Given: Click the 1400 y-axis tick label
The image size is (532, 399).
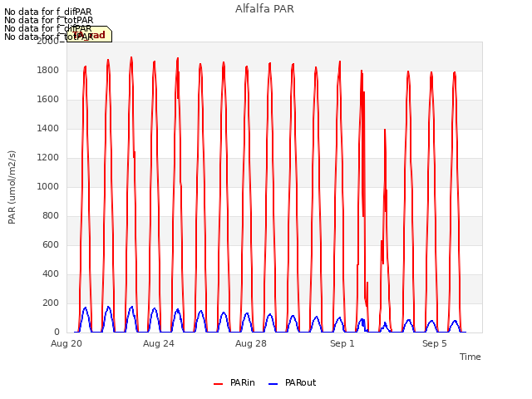Looking at the screenshot, I should point(48,129).
